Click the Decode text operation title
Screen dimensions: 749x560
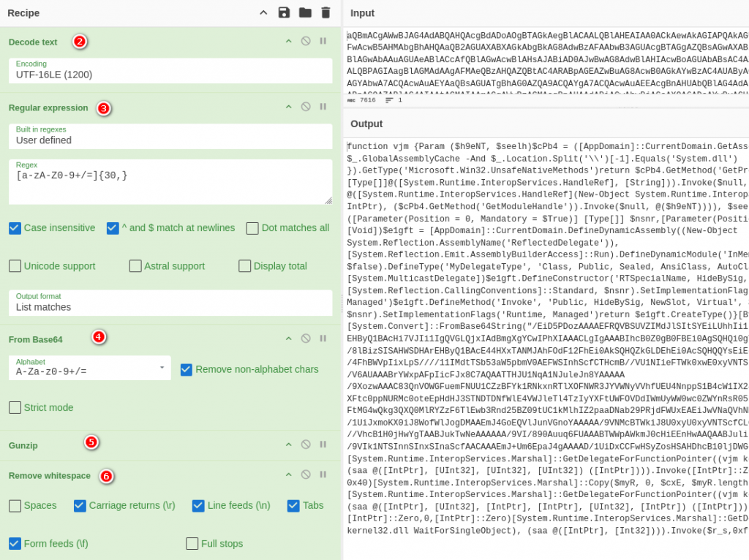33,42
